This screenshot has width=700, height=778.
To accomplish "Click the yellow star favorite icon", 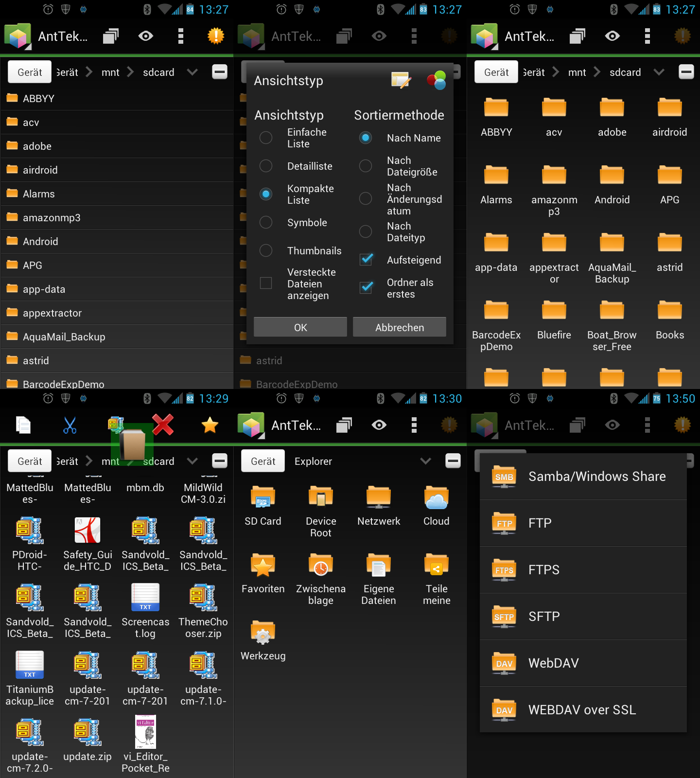I will coord(210,425).
